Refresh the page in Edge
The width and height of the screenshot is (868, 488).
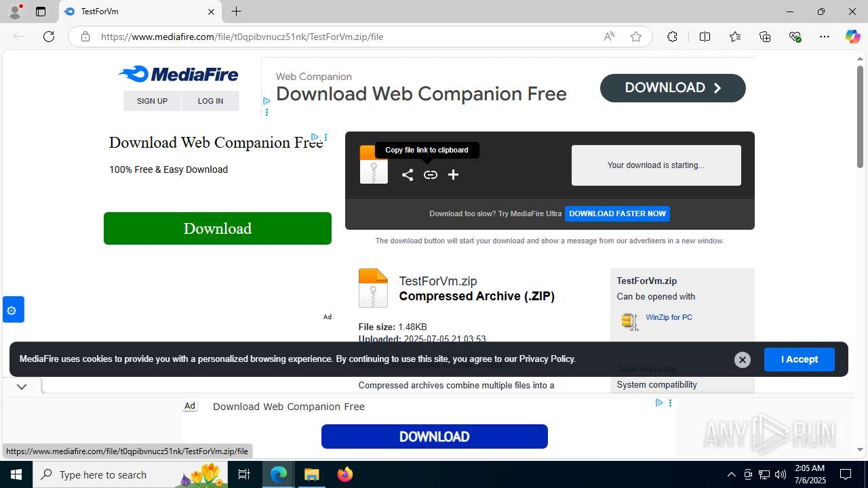(x=49, y=37)
